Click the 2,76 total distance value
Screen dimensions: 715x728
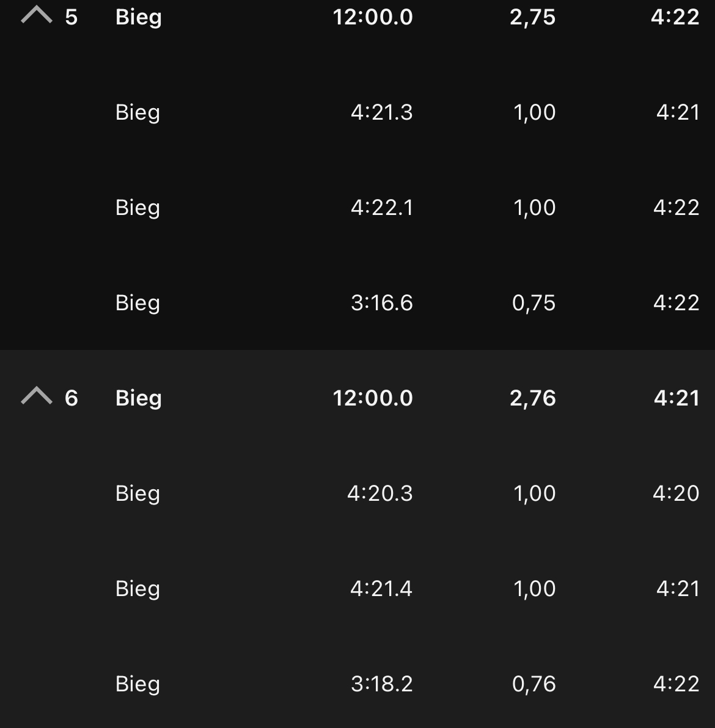[533, 398]
